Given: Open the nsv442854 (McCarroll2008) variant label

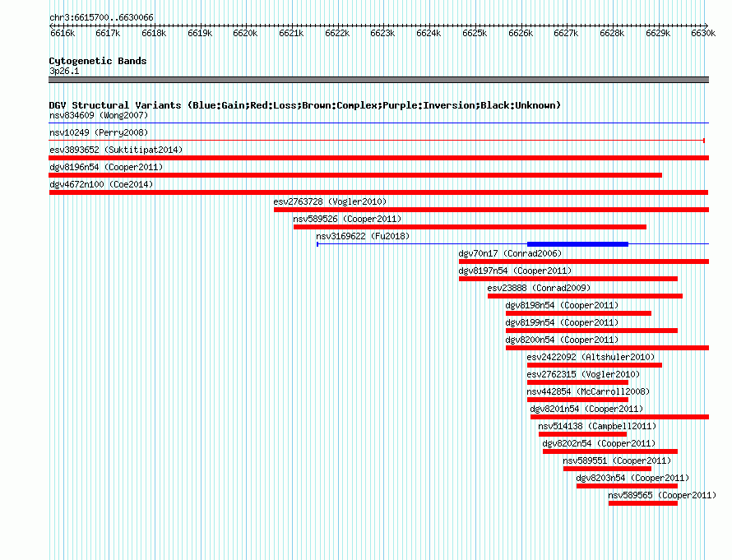Looking at the screenshot, I should (588, 391).
